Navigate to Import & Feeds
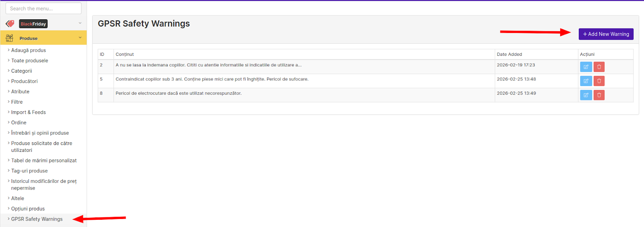 pos(28,112)
